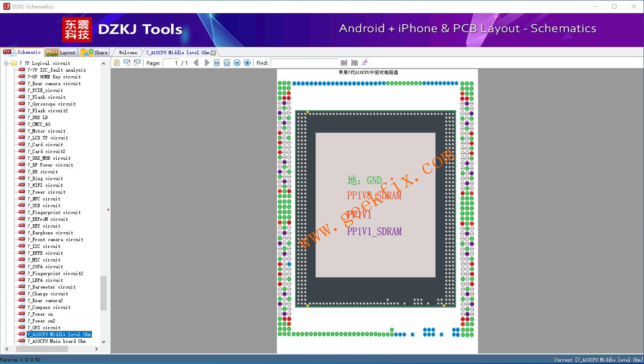Click the PDF icon beside 7_Earphone circuit

click(22, 233)
